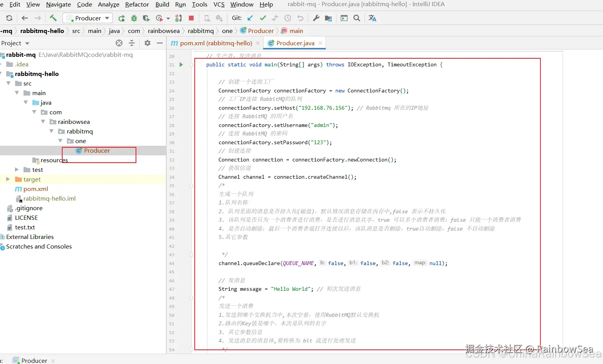Open Project Structure icon in toolbar
The height and width of the screenshot is (364, 603).
(x=328, y=18)
